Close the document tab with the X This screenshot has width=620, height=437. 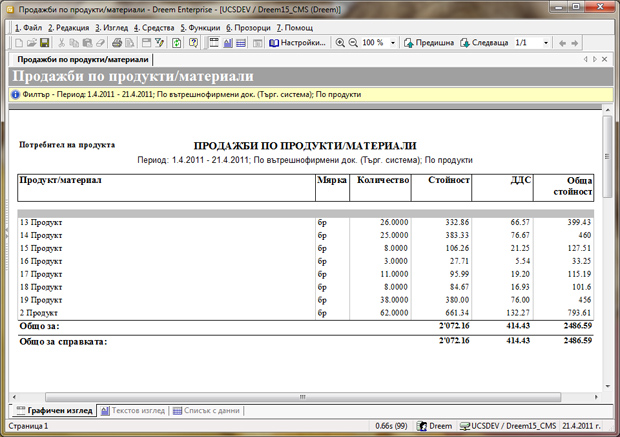click(x=605, y=59)
